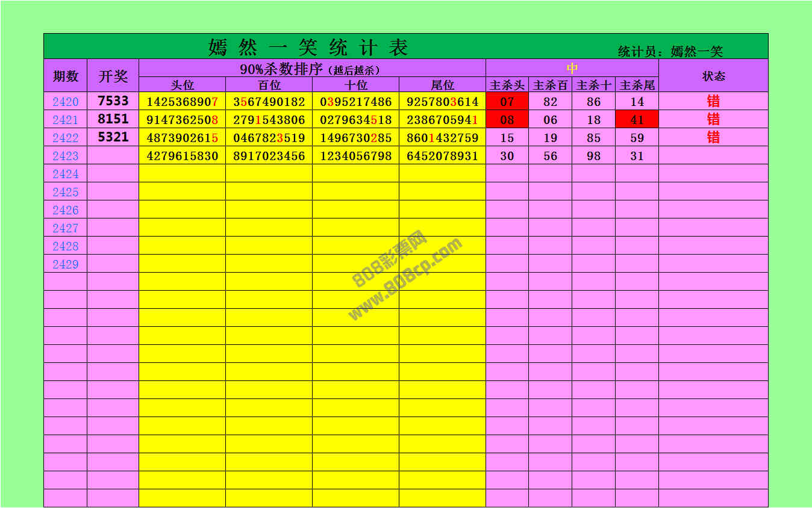Click the 统计员：嫣然一笑 label
Image resolution: width=812 pixels, height=508 pixels.
[x=670, y=52]
